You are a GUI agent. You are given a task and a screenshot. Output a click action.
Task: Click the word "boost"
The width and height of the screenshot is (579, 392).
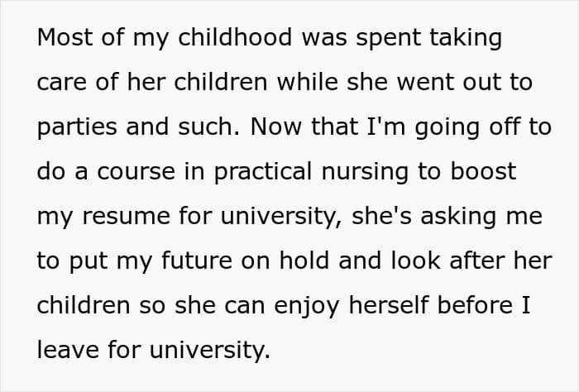[483, 171]
